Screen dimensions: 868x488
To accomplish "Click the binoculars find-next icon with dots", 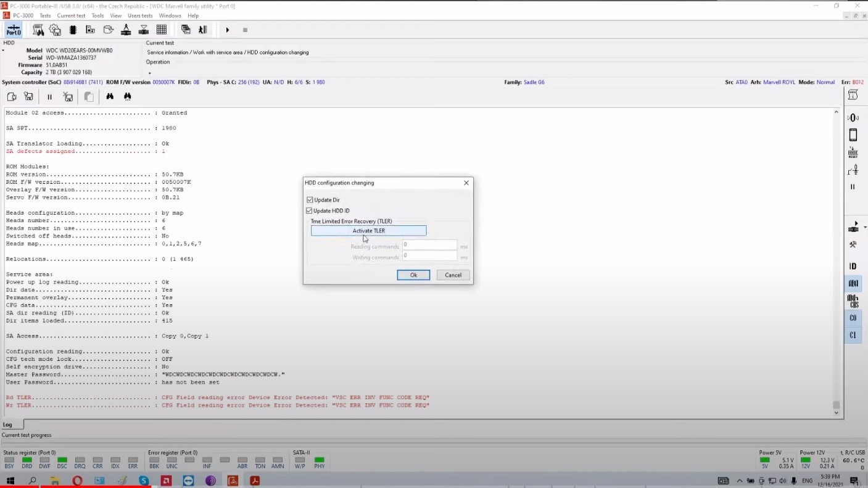I will click(x=127, y=97).
